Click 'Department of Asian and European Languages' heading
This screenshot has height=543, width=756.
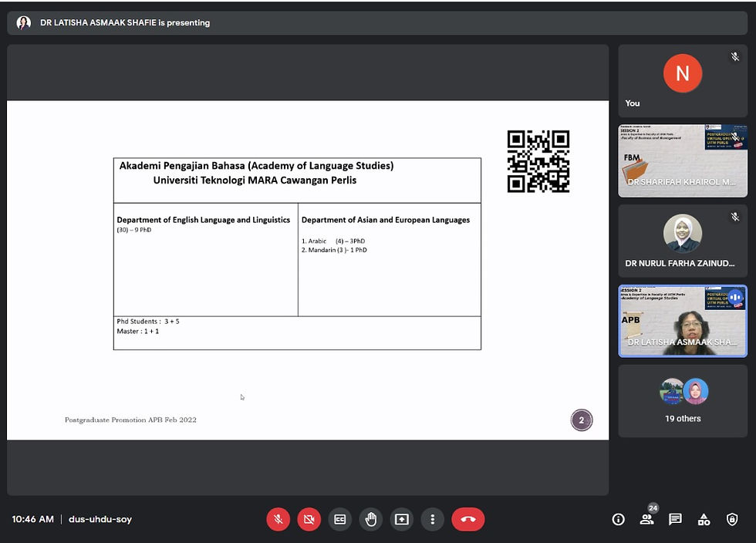[386, 220]
